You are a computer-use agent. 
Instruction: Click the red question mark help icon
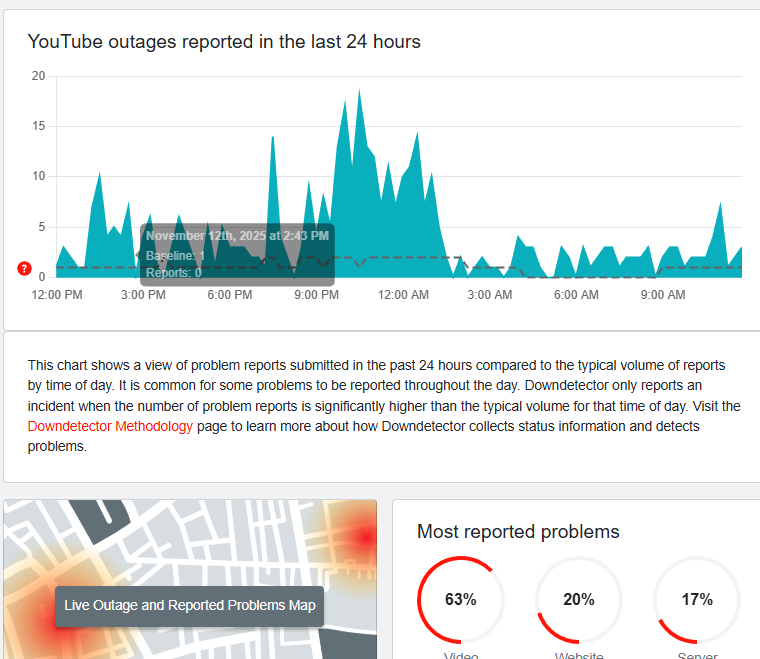click(x=24, y=268)
